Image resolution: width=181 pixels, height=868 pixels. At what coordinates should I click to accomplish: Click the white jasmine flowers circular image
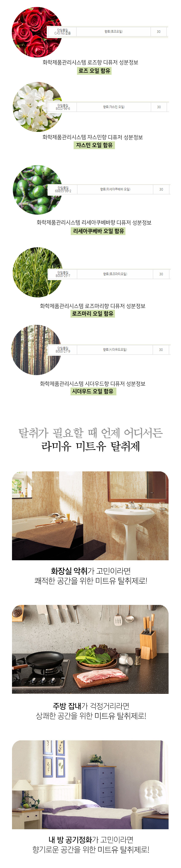37,107
